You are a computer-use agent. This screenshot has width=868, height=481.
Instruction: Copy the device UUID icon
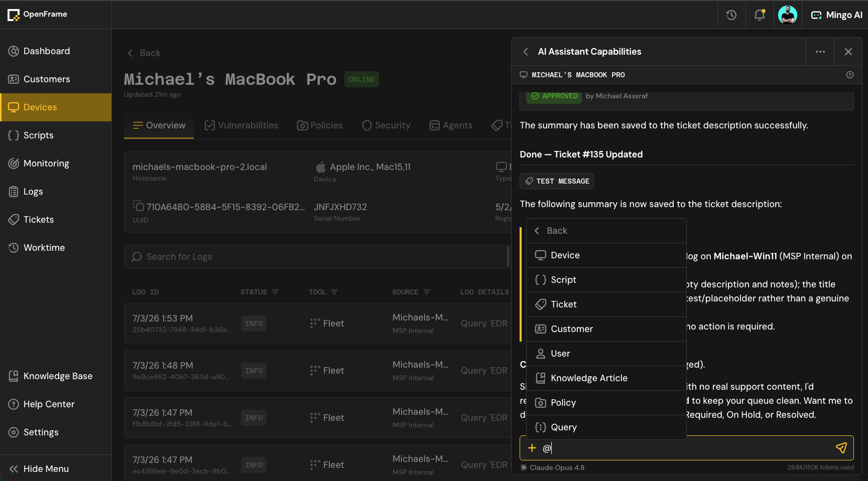point(138,206)
